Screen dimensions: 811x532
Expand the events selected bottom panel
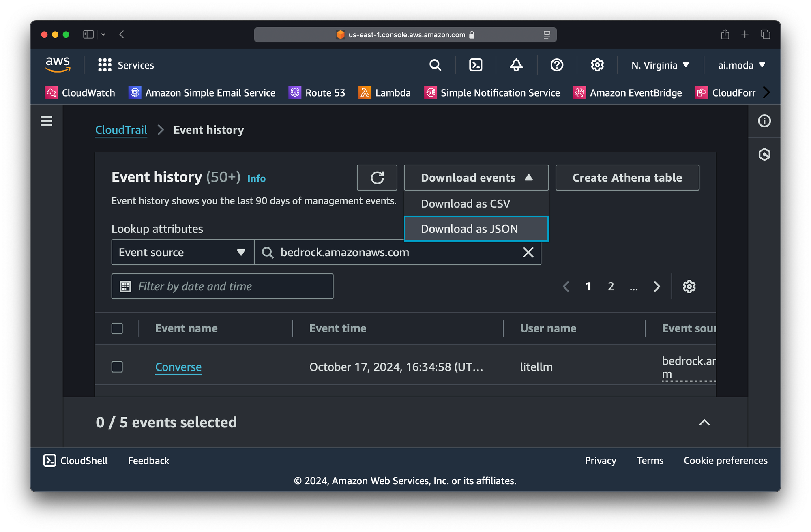tap(704, 423)
